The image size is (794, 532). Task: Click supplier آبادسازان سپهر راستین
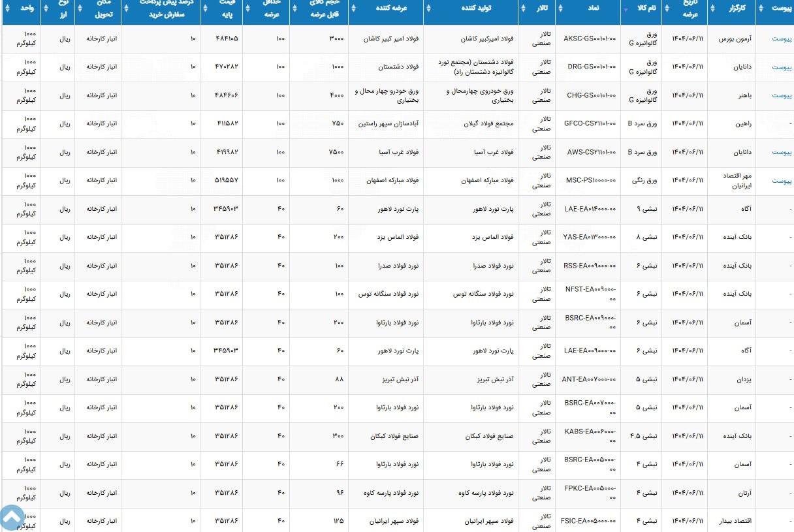pos(387,123)
